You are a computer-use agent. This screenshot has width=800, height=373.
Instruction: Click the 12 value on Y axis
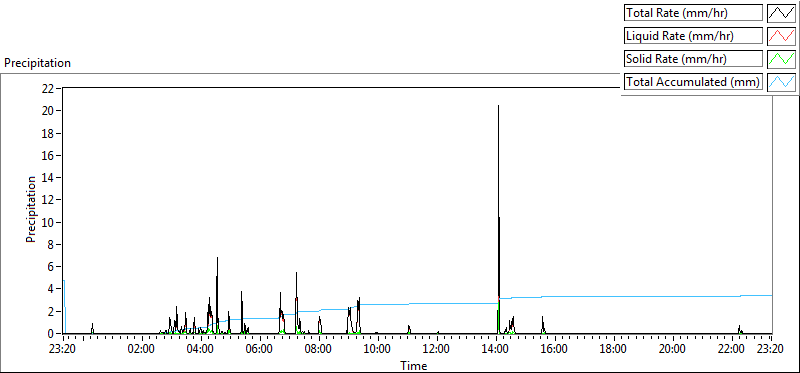point(48,200)
